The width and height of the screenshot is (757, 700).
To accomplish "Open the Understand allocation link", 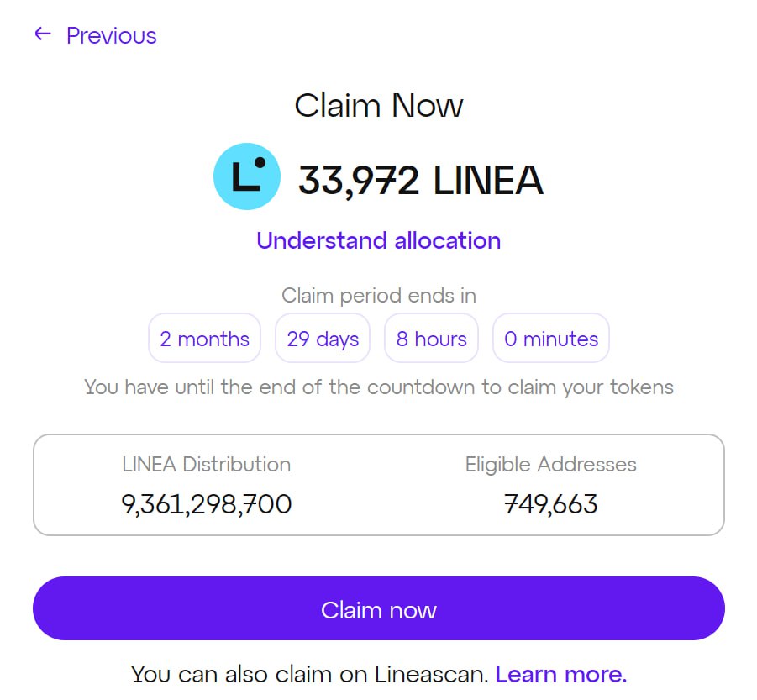I will click(378, 241).
